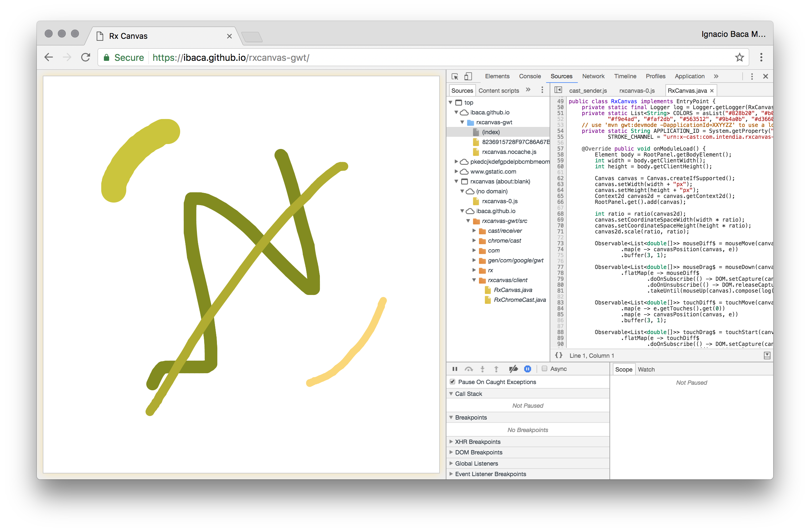Close the RxCanvas.java editor tab
The height and width of the screenshot is (532, 810).
point(712,90)
